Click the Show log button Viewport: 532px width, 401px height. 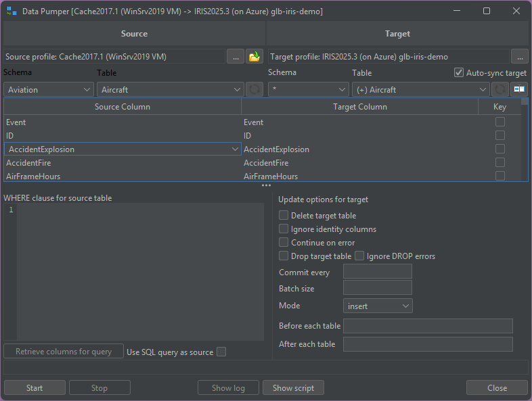pos(228,387)
